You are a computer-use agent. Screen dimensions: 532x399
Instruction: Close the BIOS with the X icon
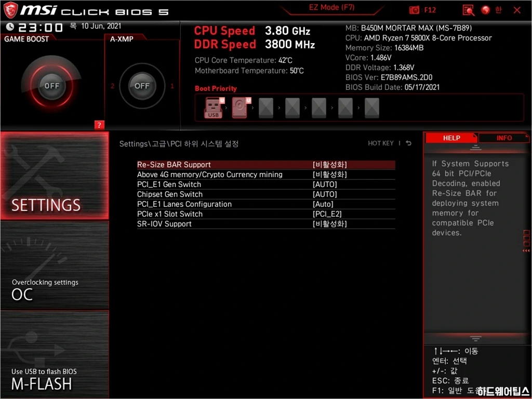(517, 10)
